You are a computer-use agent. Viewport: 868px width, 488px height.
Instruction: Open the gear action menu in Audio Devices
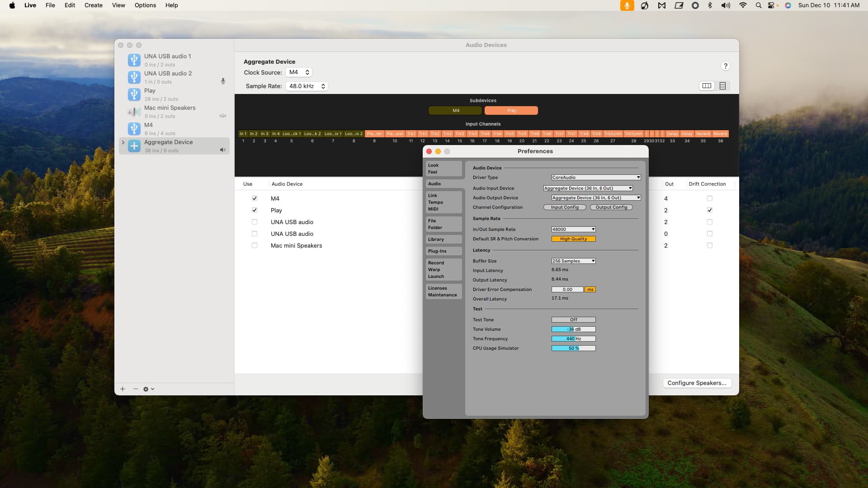[149, 389]
